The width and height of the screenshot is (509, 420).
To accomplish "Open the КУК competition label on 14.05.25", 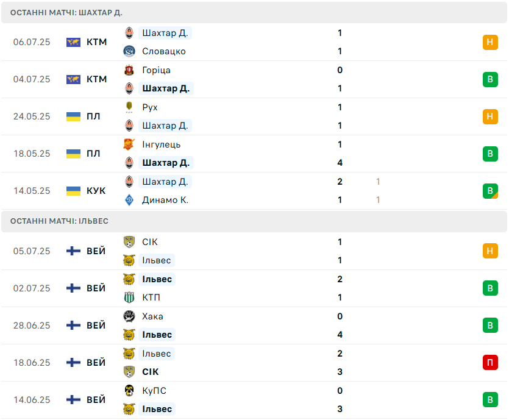I will (x=96, y=191).
